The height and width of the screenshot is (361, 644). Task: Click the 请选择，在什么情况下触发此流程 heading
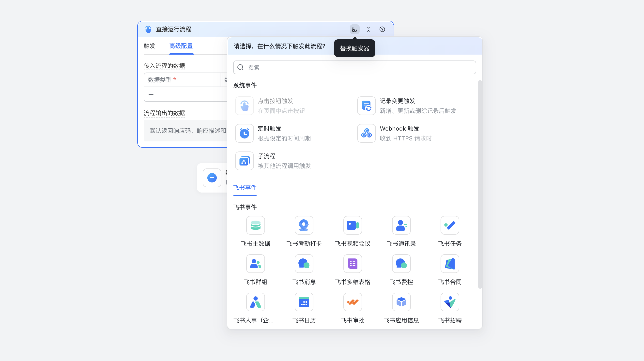point(279,46)
